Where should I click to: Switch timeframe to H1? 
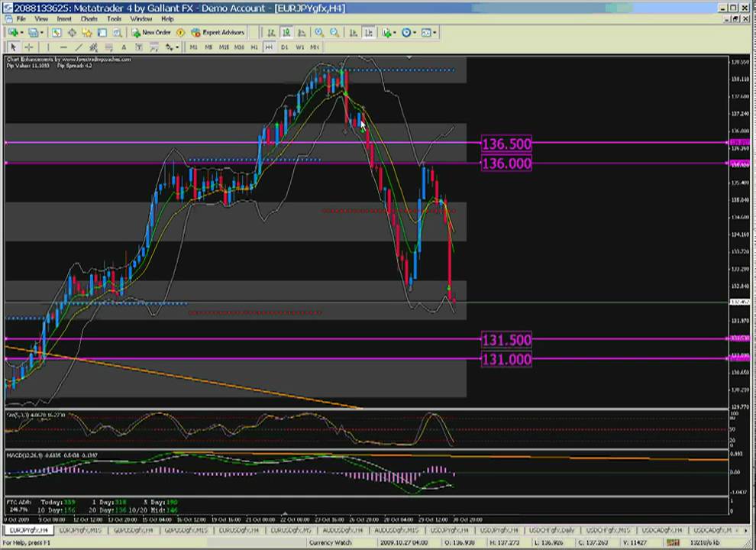click(254, 47)
